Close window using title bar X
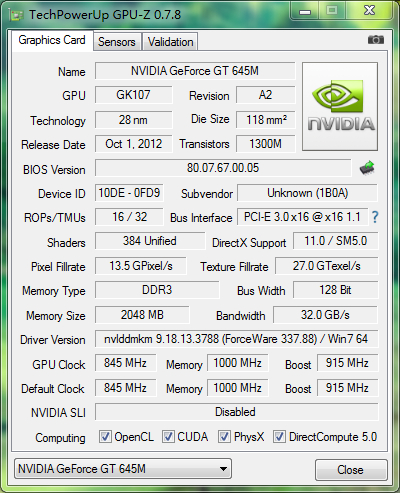The image size is (400, 493). click(369, 11)
